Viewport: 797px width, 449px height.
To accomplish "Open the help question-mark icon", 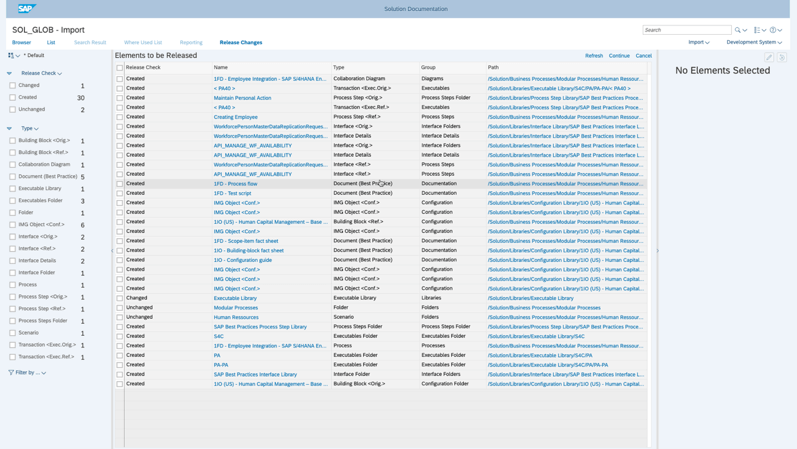I will coord(773,30).
